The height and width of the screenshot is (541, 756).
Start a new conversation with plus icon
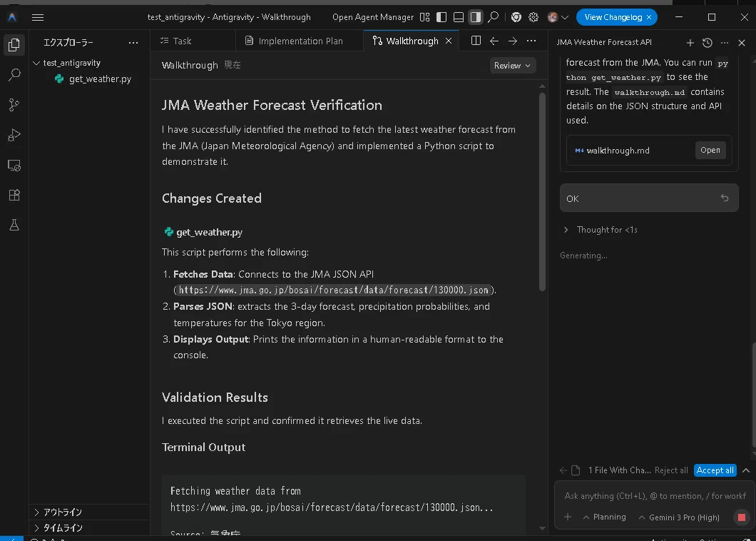(x=690, y=43)
